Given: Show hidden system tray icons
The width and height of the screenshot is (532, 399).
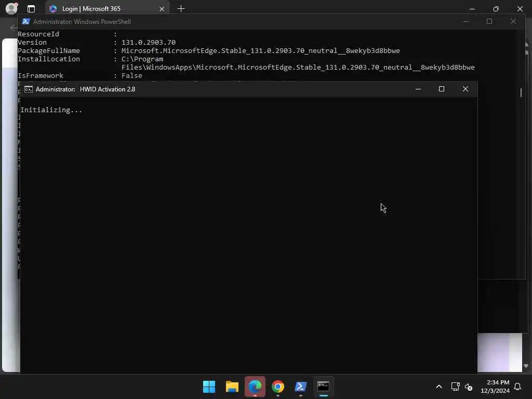Looking at the screenshot, I should tap(438, 387).
